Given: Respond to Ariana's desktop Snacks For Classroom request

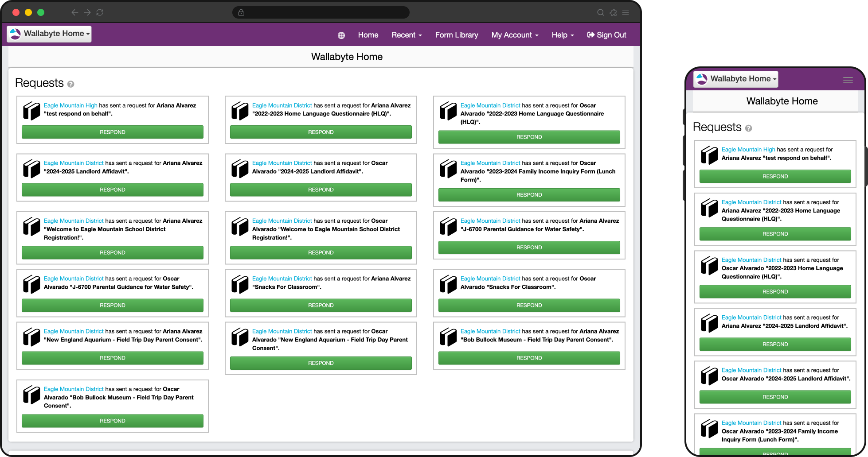Looking at the screenshot, I should coord(321,305).
